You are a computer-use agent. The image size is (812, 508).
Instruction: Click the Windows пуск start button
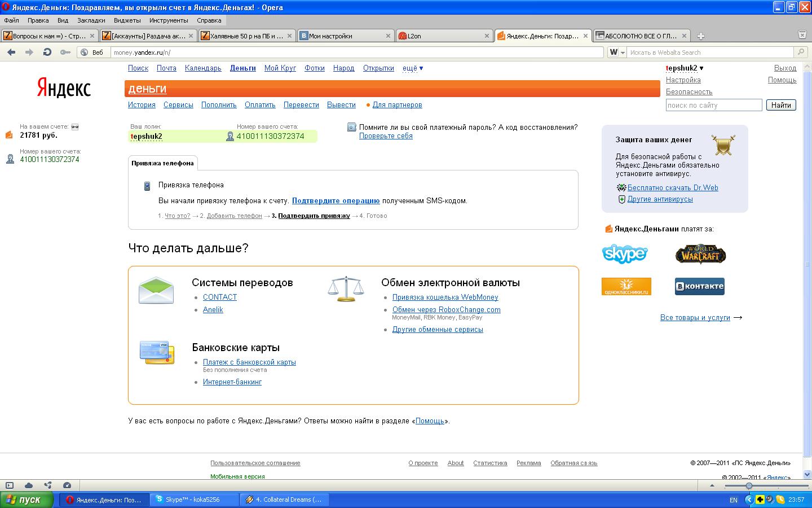[27, 500]
